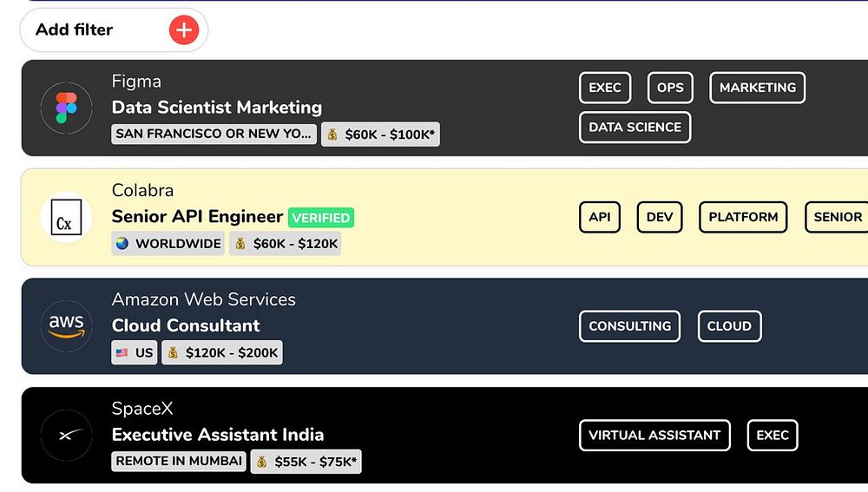The image size is (868, 492).
Task: Select the DATA SCIENCE tag
Action: coord(635,128)
